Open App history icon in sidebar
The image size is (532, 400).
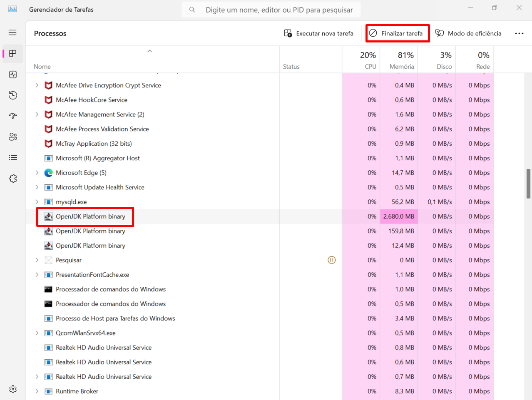coord(13,95)
